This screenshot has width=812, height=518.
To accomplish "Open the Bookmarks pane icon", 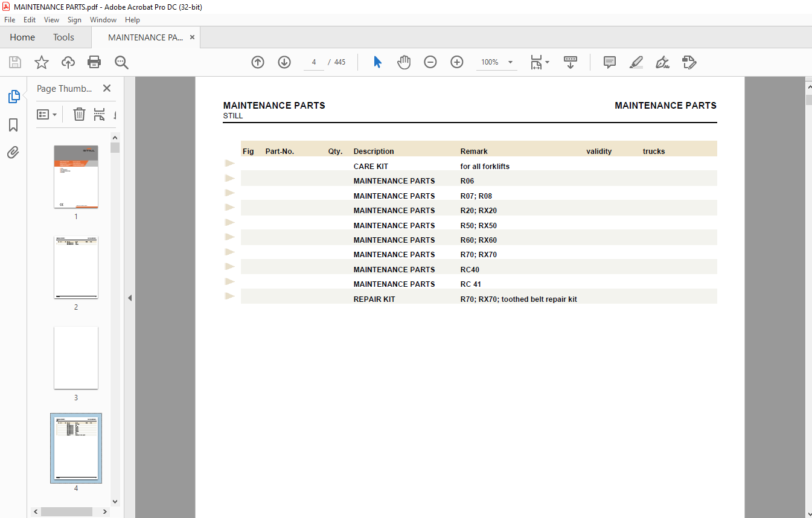I will point(13,125).
